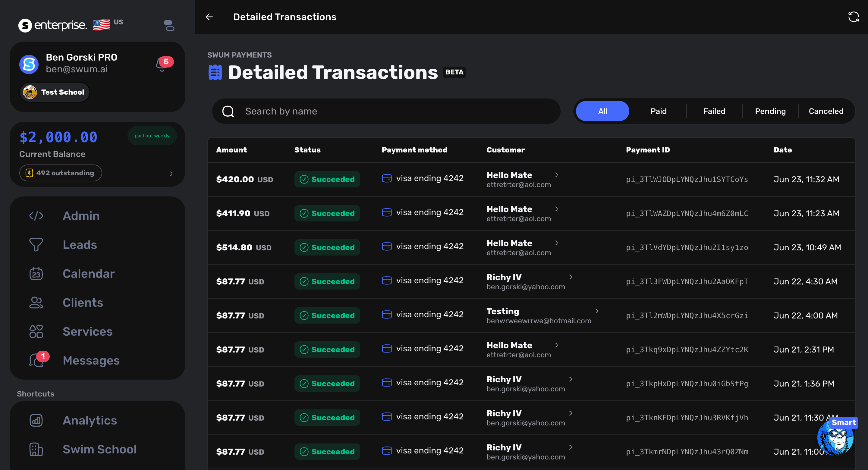Screen dimensions: 868x470
Task: Click the BETA badge
Action: click(x=454, y=72)
